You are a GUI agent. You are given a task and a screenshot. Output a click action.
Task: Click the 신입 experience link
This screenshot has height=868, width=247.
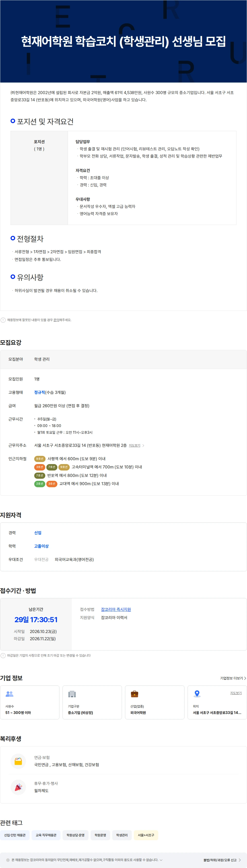(38, 533)
